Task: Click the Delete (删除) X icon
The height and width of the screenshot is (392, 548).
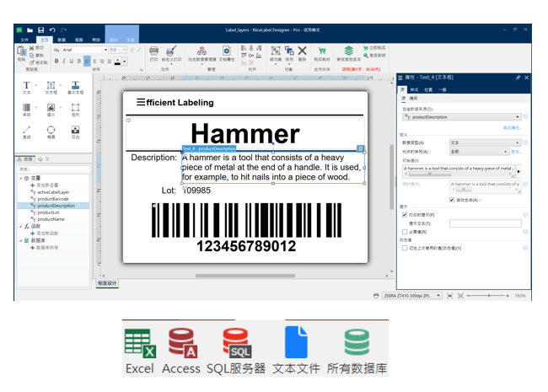Action: (x=302, y=53)
